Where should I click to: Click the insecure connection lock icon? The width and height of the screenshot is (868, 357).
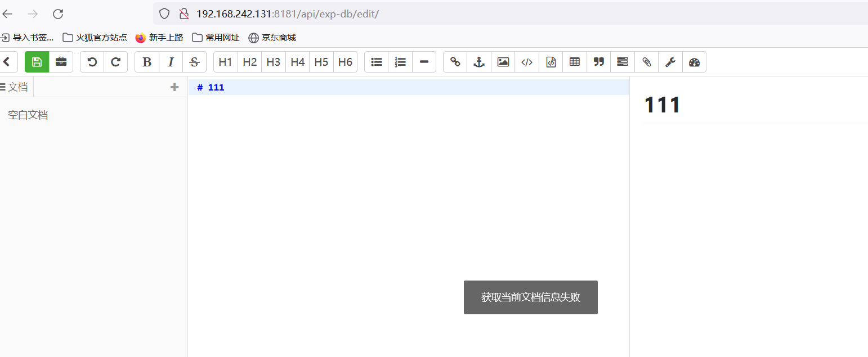pos(184,13)
